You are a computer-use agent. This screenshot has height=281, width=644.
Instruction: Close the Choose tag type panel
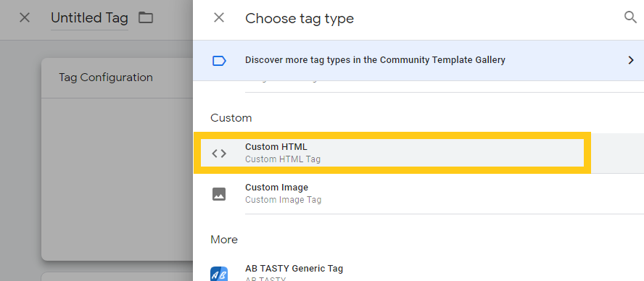pyautogui.click(x=219, y=17)
